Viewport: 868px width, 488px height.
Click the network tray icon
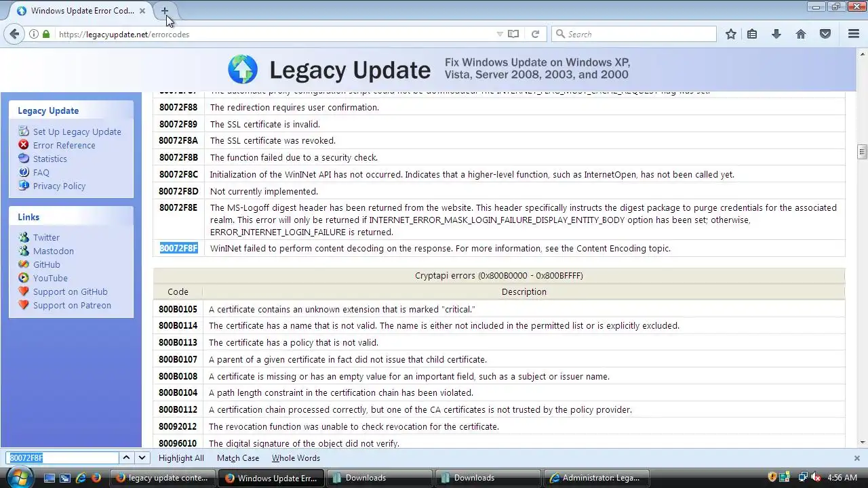coord(802,477)
